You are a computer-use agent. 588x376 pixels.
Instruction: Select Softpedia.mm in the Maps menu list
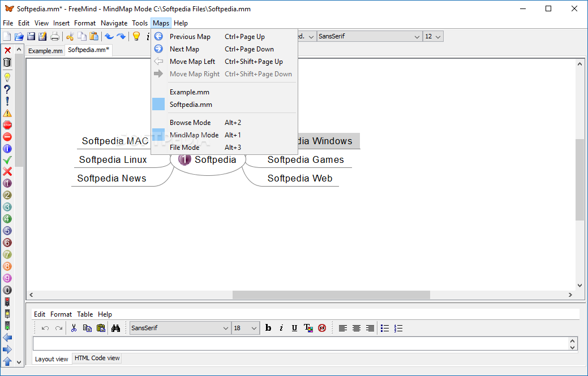point(224,105)
